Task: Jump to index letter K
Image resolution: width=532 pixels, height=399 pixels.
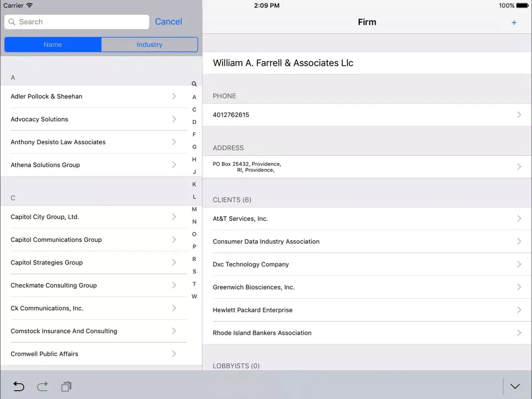Action: [x=194, y=184]
